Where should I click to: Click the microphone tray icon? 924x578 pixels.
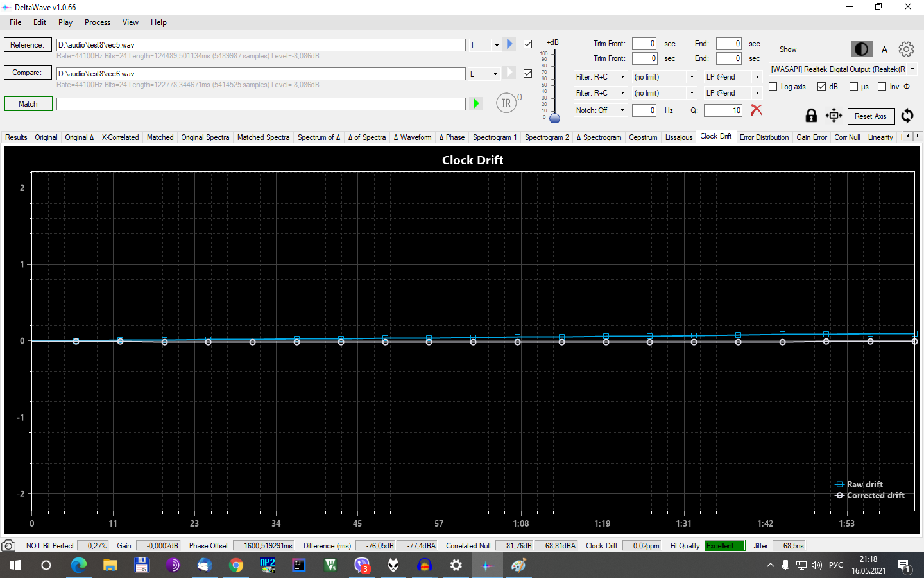tap(785, 565)
